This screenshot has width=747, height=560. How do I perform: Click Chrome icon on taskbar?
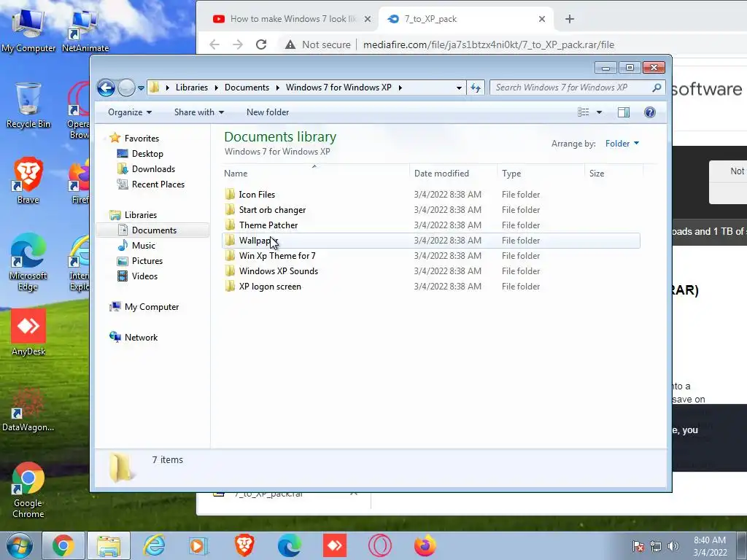[x=63, y=545]
